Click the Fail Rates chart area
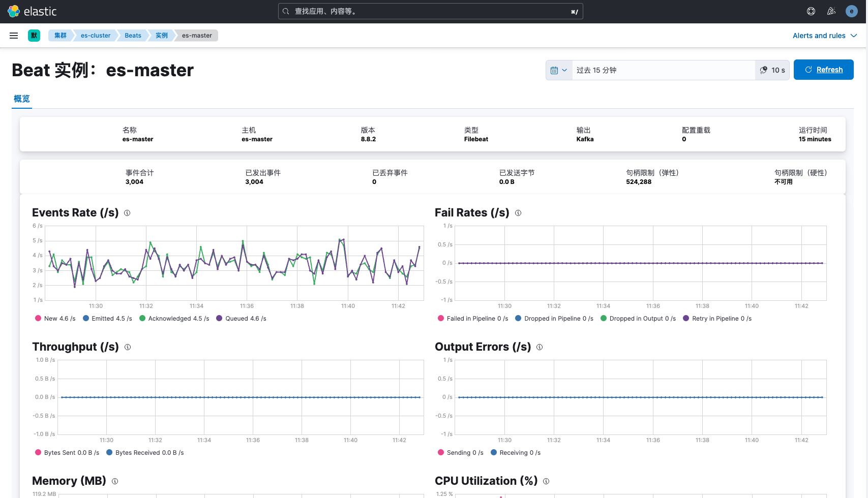 click(641, 263)
